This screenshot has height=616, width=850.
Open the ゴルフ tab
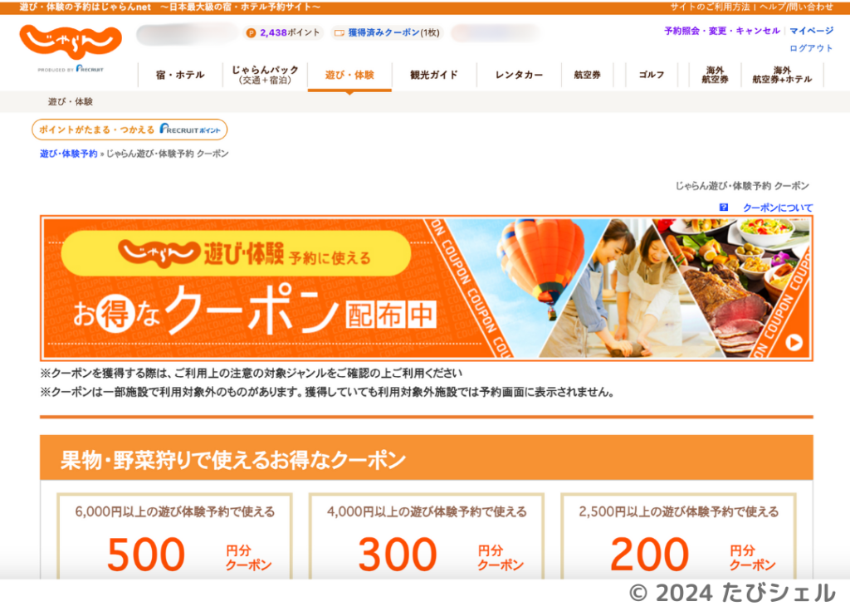652,75
